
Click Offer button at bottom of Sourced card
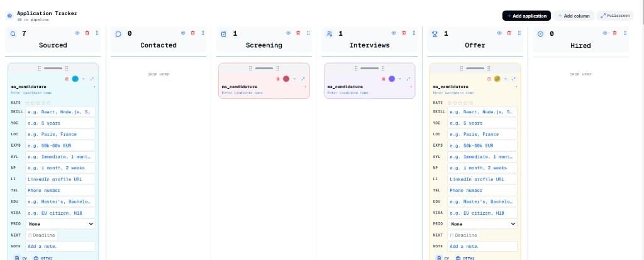[43, 258]
